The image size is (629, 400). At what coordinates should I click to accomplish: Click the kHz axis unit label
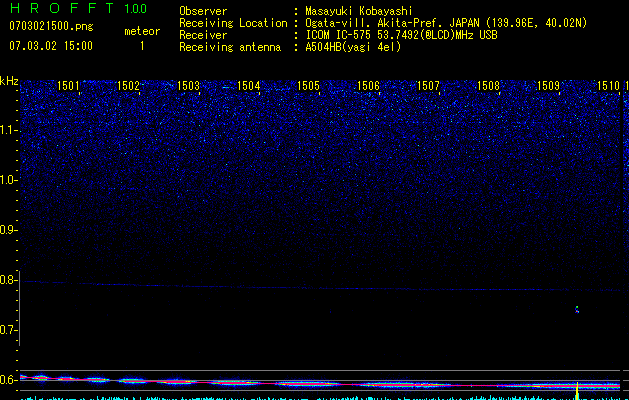point(9,81)
